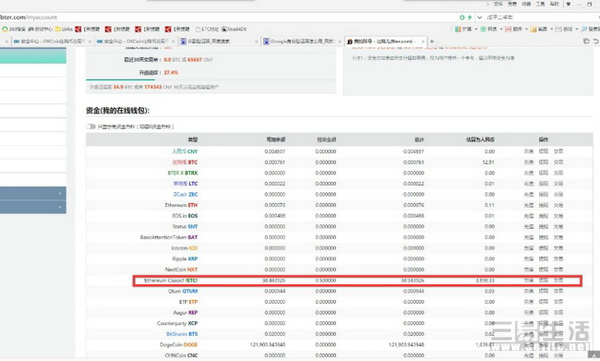This screenshot has height=361, width=600.
Task: Click the tab list icon beside the restore arrow
Action: click(x=586, y=41)
